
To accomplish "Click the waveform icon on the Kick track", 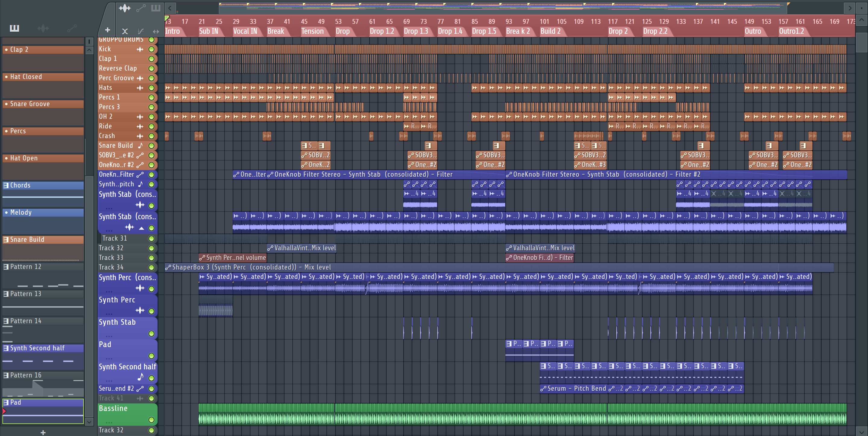I will [x=140, y=49].
